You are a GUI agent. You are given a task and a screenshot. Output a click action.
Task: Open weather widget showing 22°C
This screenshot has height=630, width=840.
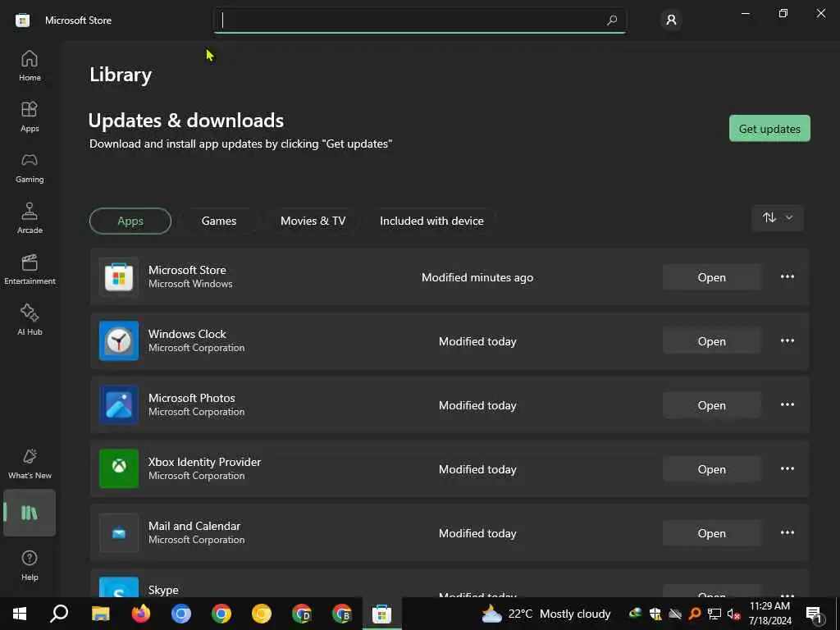[x=546, y=614]
